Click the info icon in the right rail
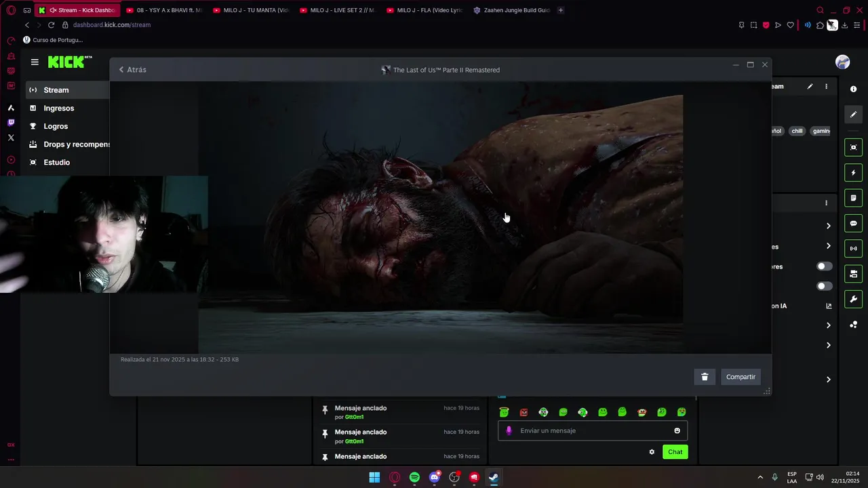 (x=853, y=89)
